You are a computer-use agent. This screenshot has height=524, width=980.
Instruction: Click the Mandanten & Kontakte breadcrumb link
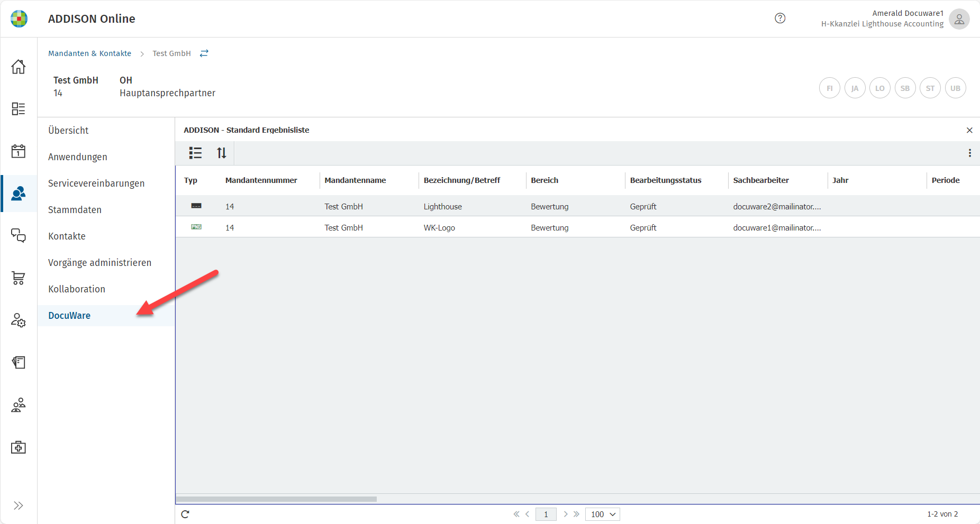click(x=89, y=53)
